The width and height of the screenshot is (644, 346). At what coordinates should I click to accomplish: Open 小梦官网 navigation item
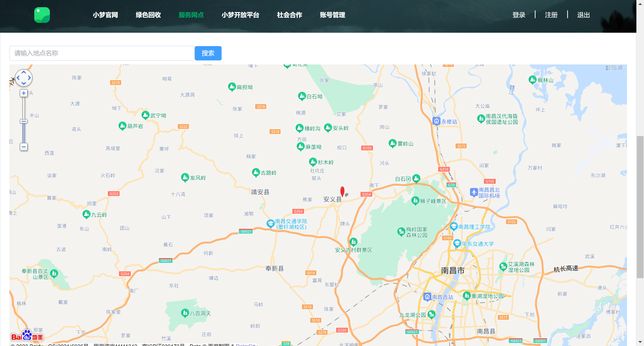click(x=105, y=15)
